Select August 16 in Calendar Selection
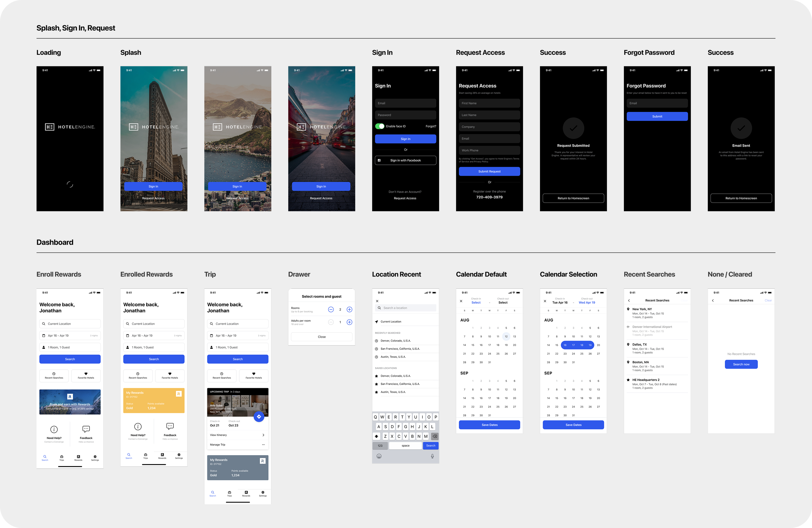The height and width of the screenshot is (528, 812). [x=565, y=345]
